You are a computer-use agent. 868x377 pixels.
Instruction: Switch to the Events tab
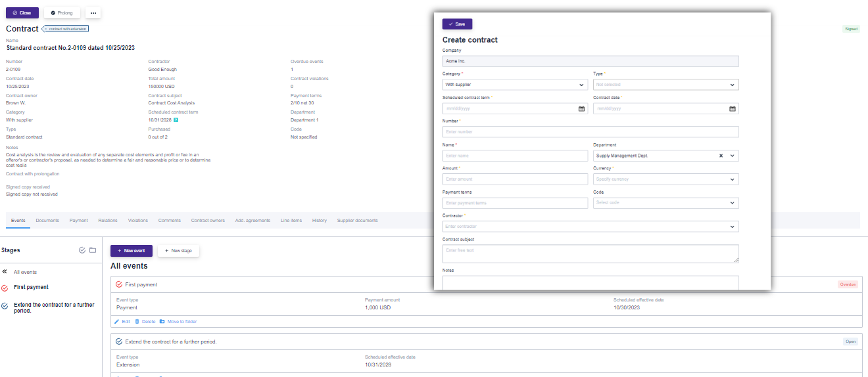[x=18, y=221]
